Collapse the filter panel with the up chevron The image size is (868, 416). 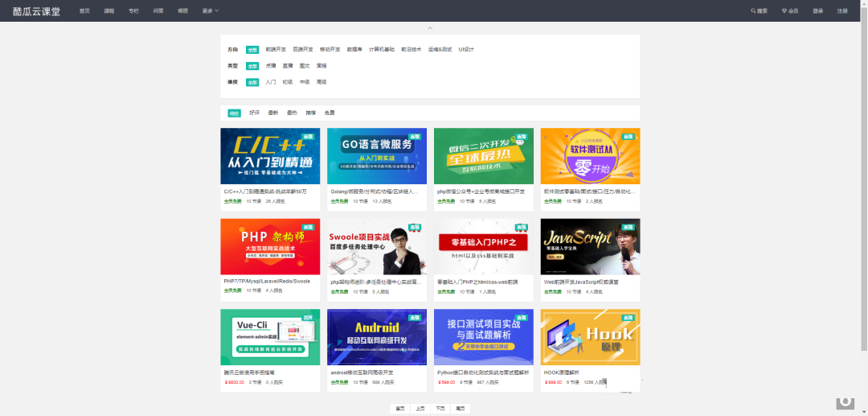(430, 28)
